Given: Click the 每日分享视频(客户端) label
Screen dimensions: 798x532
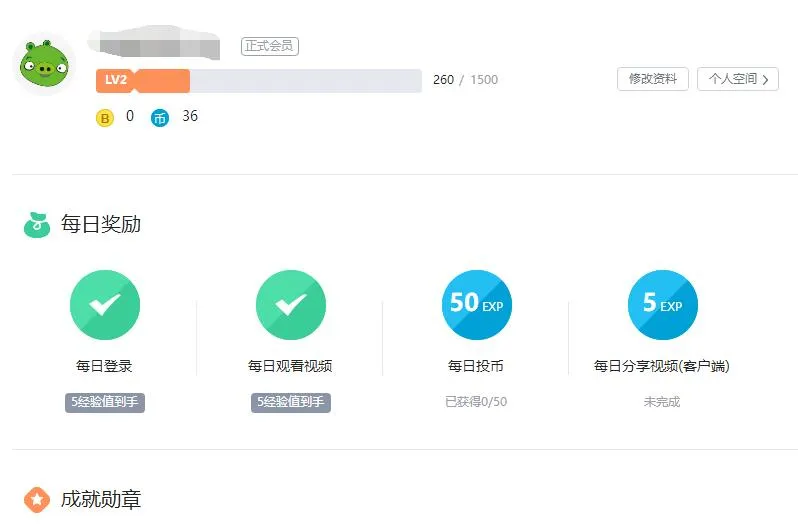Looking at the screenshot, I should point(662,366).
